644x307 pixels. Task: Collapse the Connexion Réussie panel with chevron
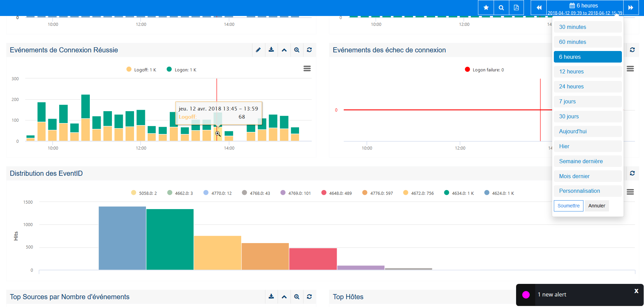[284, 50]
